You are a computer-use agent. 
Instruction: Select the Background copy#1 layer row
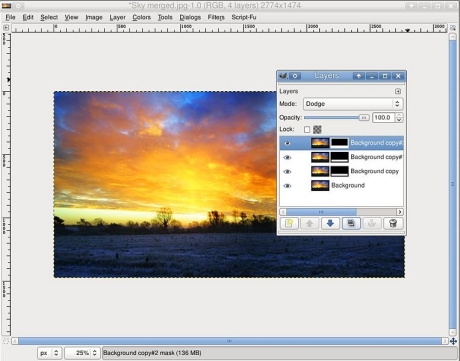(341, 157)
